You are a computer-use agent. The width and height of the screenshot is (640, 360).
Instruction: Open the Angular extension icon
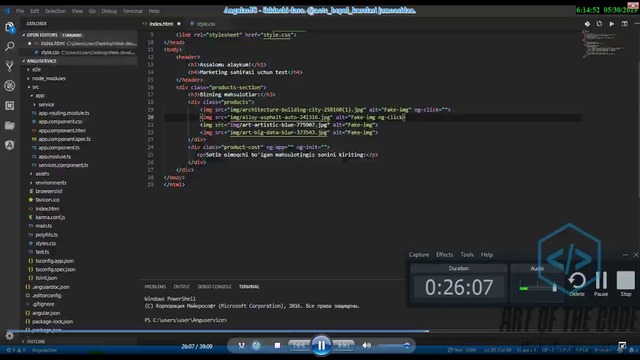tap(10, 145)
